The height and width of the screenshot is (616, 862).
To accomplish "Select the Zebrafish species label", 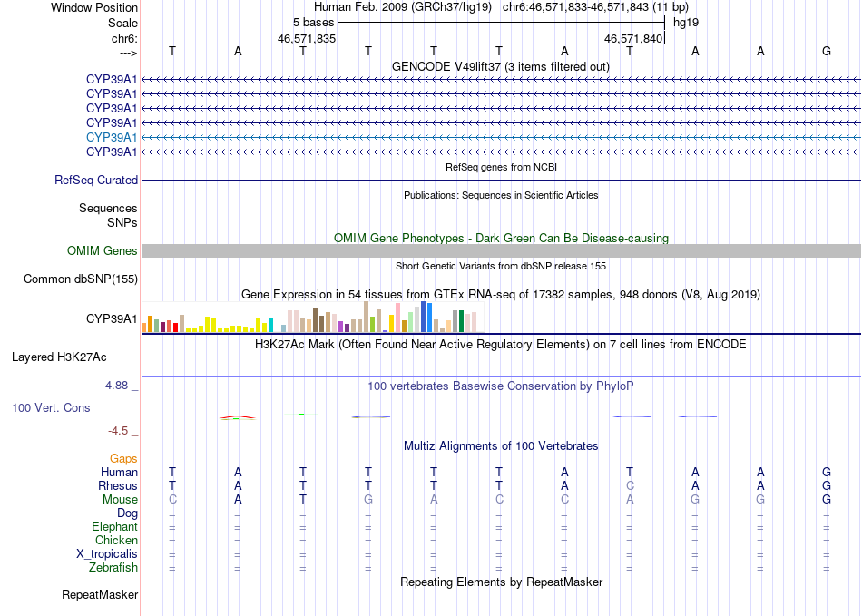I will click(x=113, y=567).
